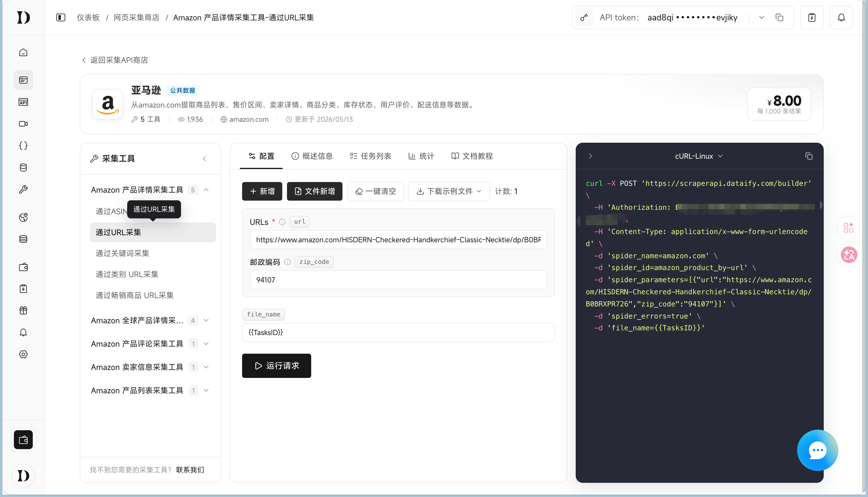Collapse the Amazon 产品详情采集工具 group
The image size is (868, 497).
[206, 190]
